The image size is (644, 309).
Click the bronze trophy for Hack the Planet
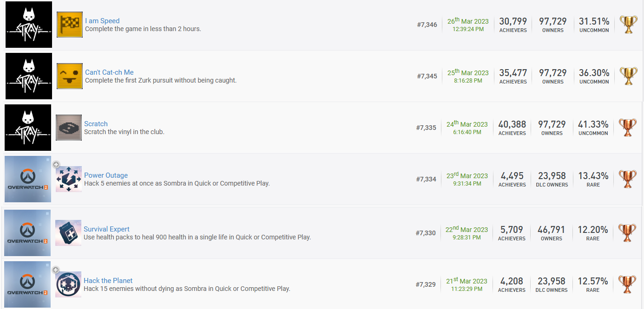(x=628, y=284)
